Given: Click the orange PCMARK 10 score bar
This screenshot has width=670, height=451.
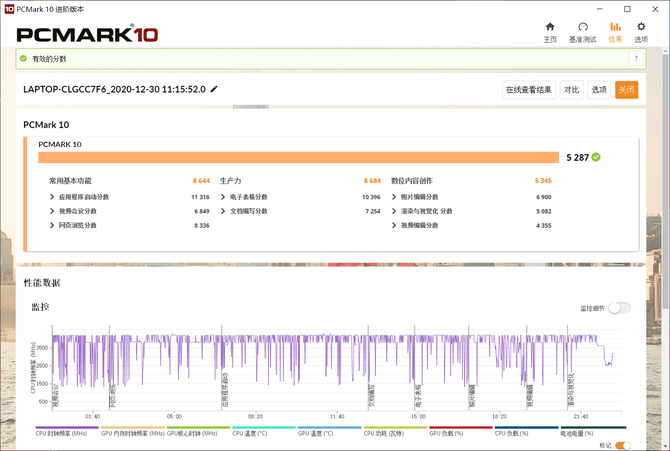Looking at the screenshot, I should [x=298, y=157].
